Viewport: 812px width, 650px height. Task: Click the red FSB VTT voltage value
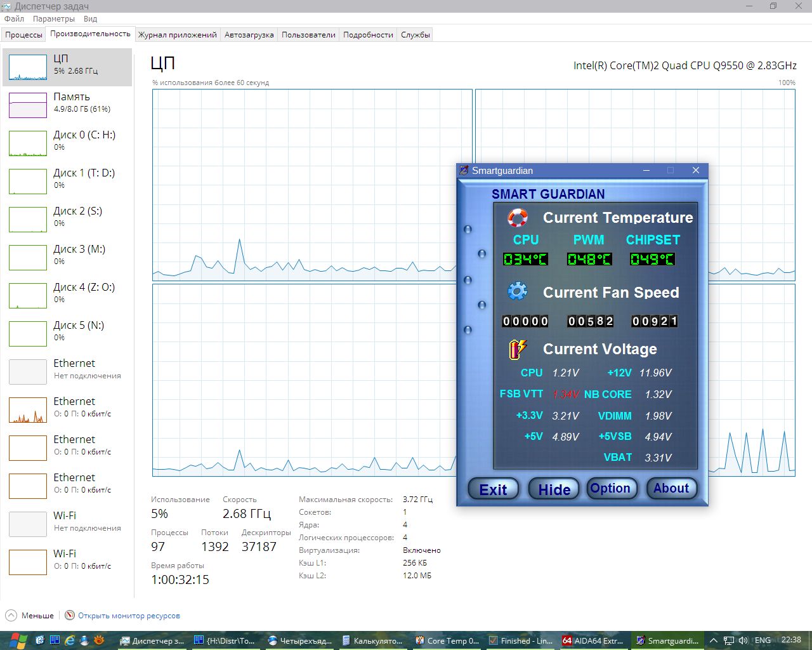(566, 394)
